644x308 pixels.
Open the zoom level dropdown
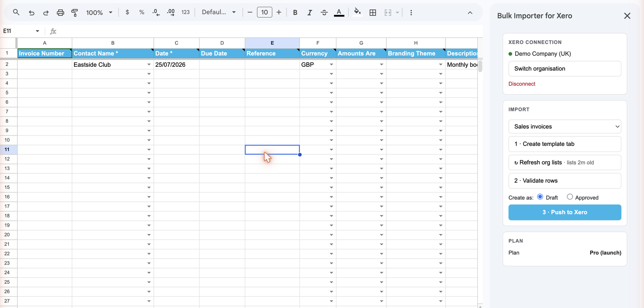click(x=99, y=12)
